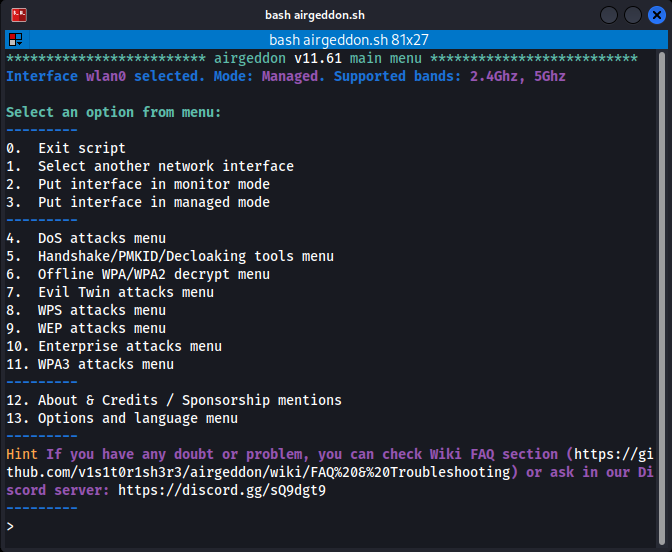The image size is (672, 552).
Task: Click the '0. Exit script' line
Action: click(66, 148)
